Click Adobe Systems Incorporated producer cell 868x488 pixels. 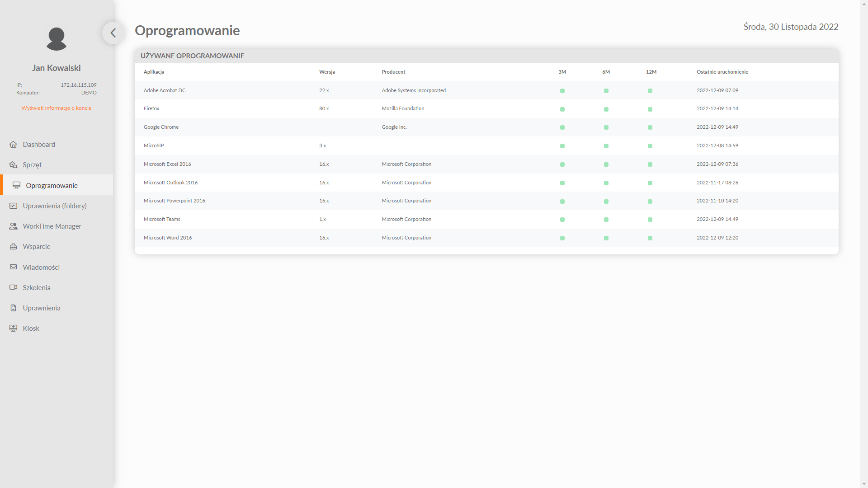click(x=414, y=90)
